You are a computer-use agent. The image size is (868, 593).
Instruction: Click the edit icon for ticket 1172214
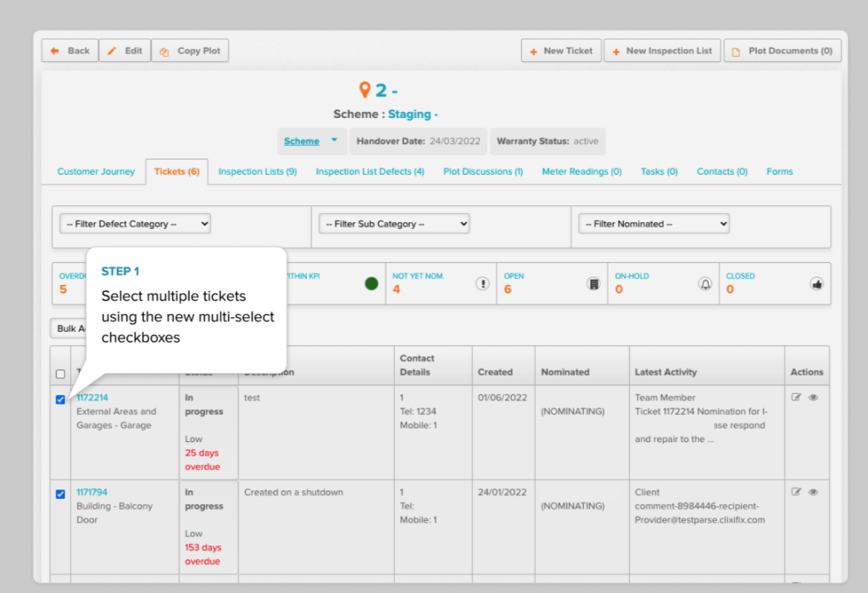(x=796, y=397)
